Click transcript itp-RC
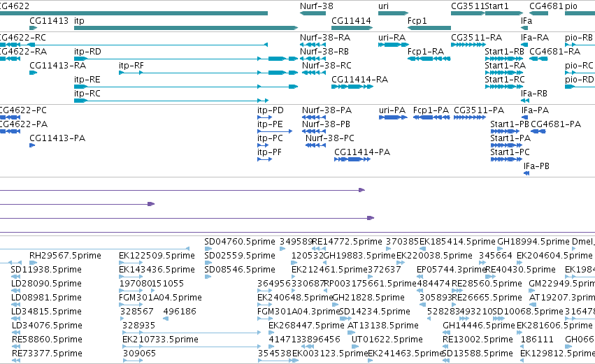 coord(87,94)
